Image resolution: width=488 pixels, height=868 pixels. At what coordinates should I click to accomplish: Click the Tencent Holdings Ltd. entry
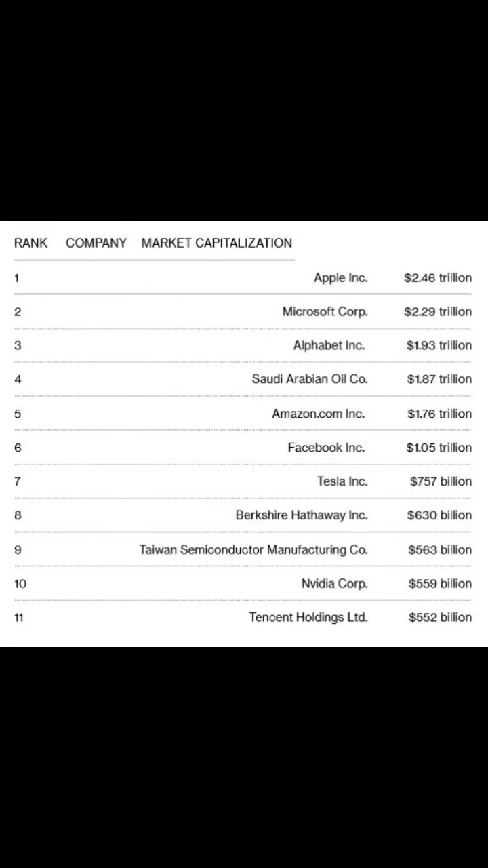click(x=308, y=617)
